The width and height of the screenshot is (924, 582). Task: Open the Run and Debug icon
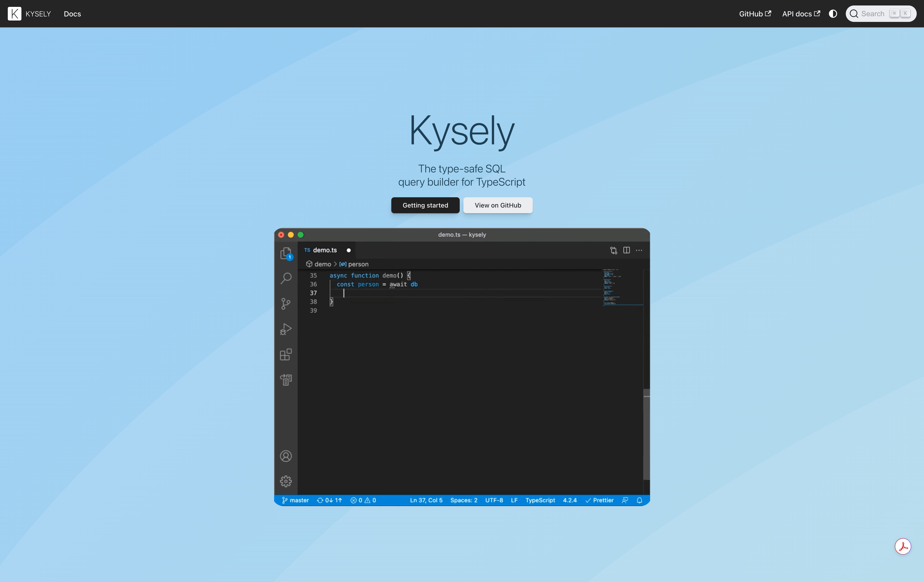pyautogui.click(x=286, y=329)
